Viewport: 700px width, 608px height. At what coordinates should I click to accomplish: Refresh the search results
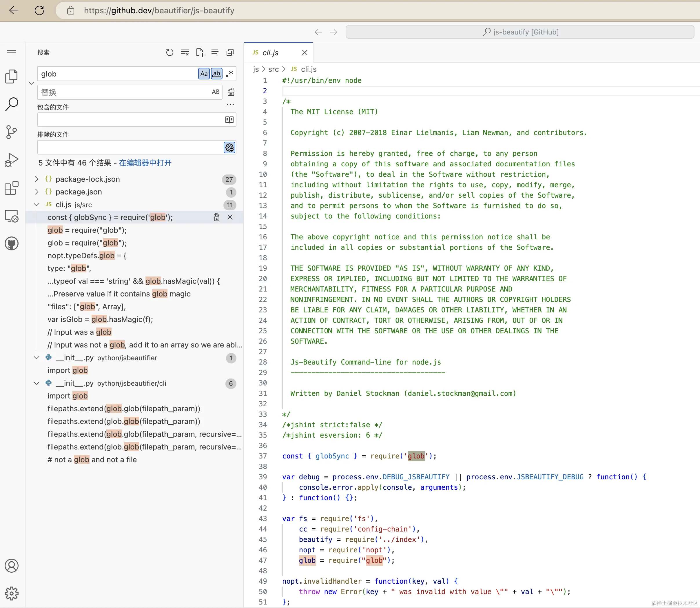click(x=169, y=52)
